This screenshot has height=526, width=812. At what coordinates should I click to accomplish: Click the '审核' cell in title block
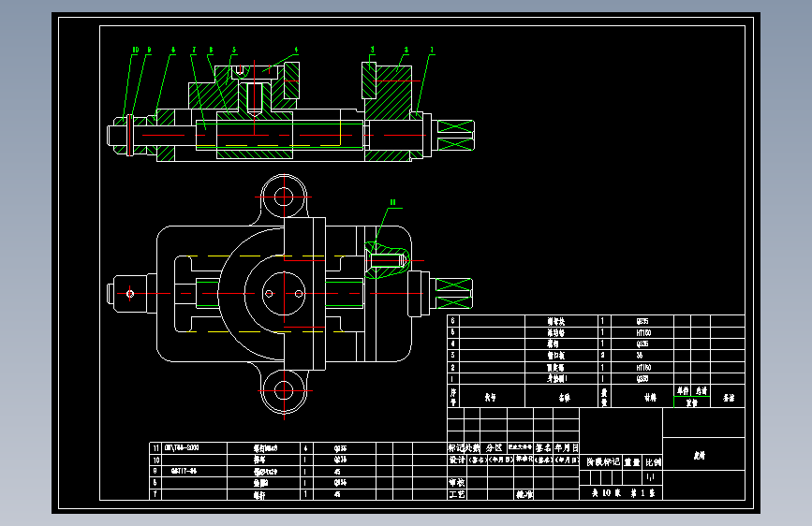coord(457,483)
